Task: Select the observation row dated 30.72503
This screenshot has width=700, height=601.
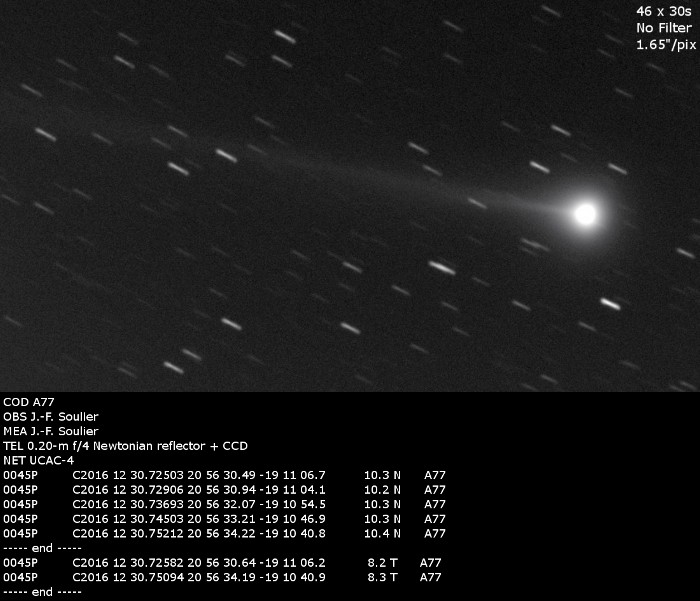Action: 224,475
